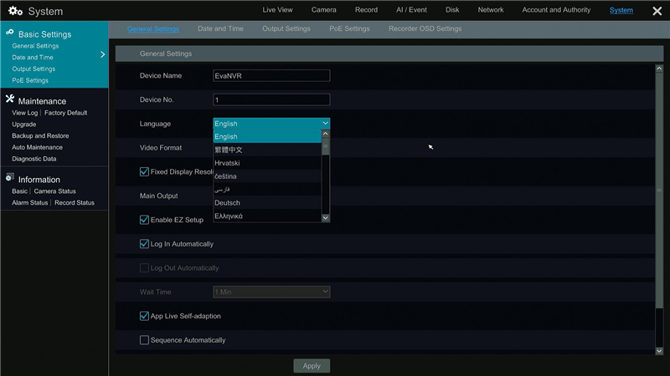Open the Wait Time dropdown
The height and width of the screenshot is (376, 670).
coord(271,292)
